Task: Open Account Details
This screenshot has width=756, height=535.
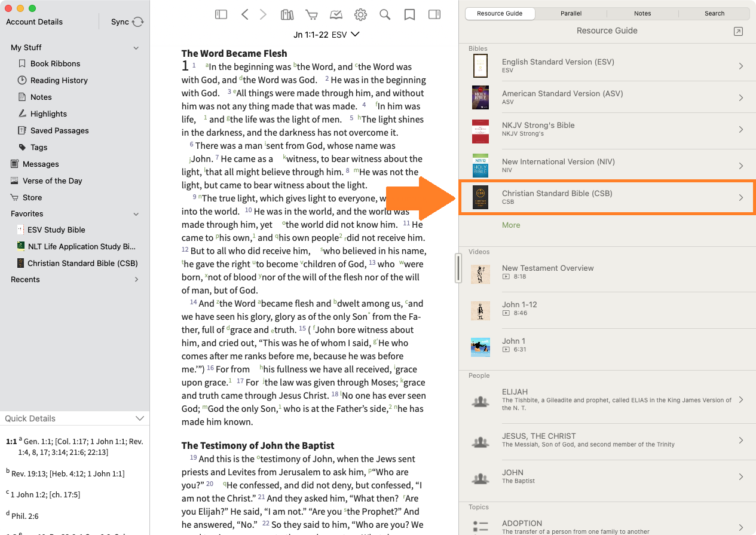Action: (x=34, y=22)
